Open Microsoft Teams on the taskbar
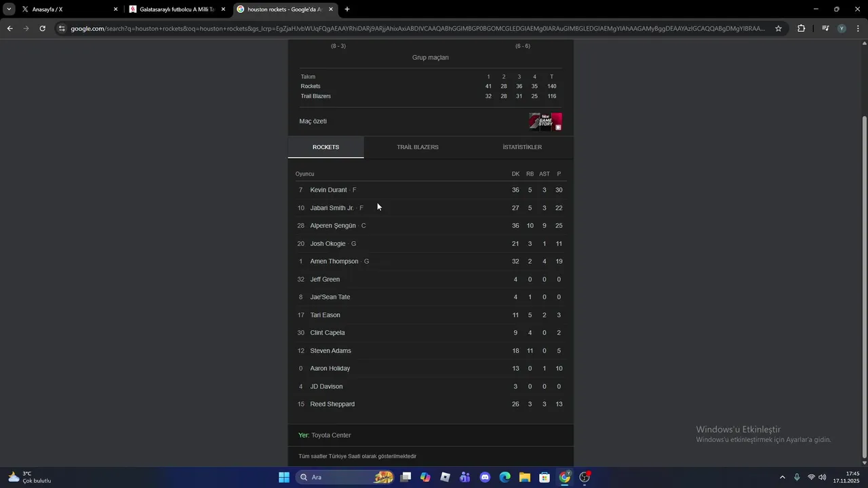 pos(465,477)
